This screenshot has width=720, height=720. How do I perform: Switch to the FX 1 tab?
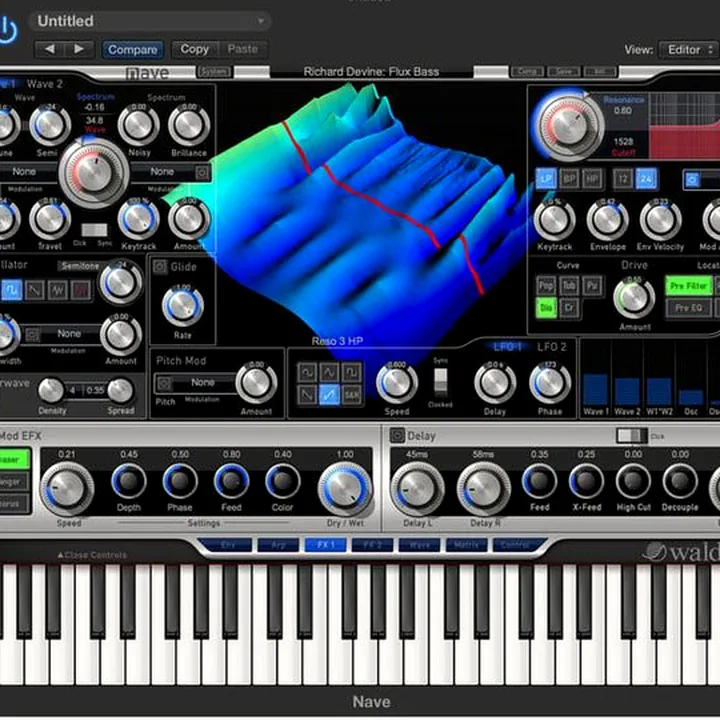[x=326, y=545]
